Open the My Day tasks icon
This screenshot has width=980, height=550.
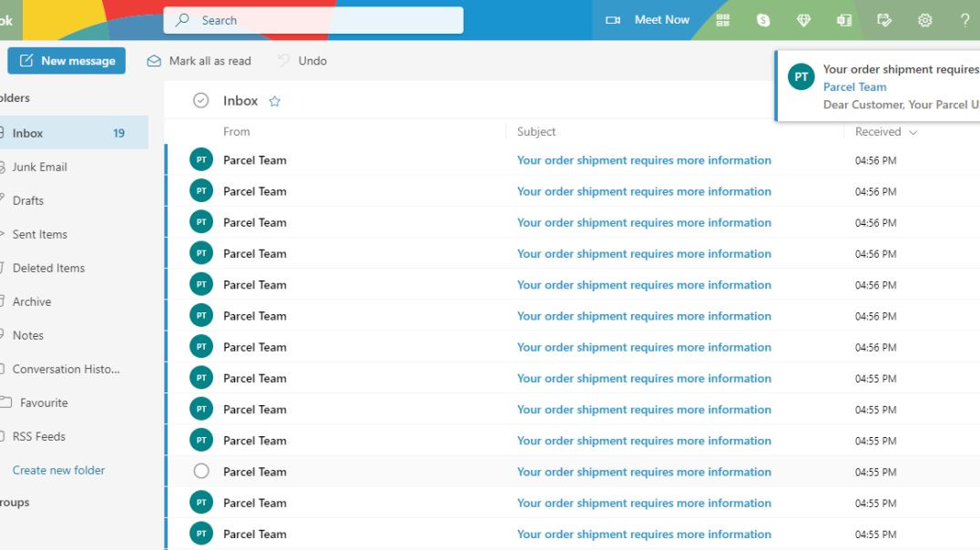click(x=884, y=19)
